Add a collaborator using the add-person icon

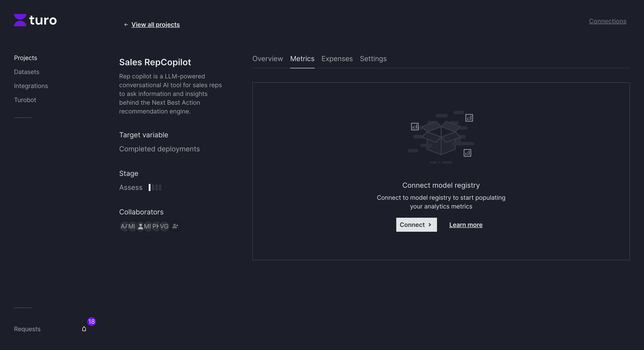tap(175, 226)
